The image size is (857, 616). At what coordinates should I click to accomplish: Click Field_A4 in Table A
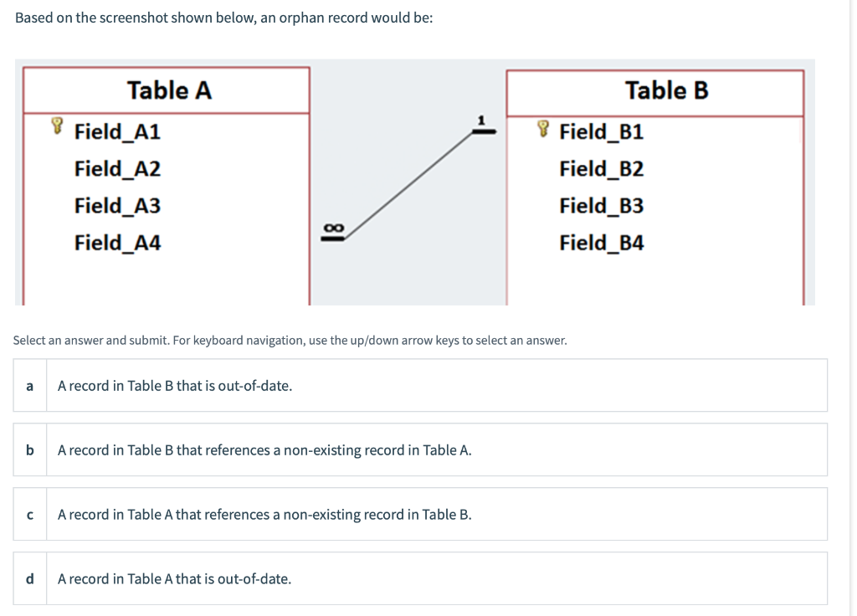[117, 243]
